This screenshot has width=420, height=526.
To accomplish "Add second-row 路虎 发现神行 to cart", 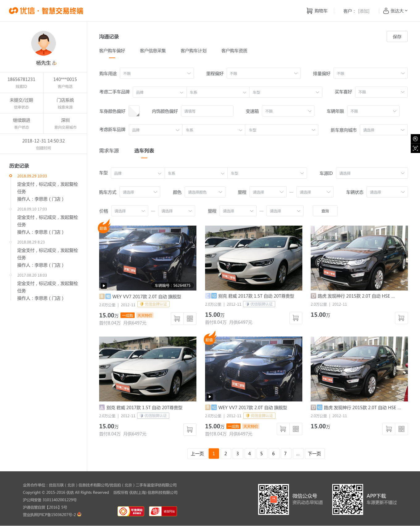I will (x=389, y=429).
